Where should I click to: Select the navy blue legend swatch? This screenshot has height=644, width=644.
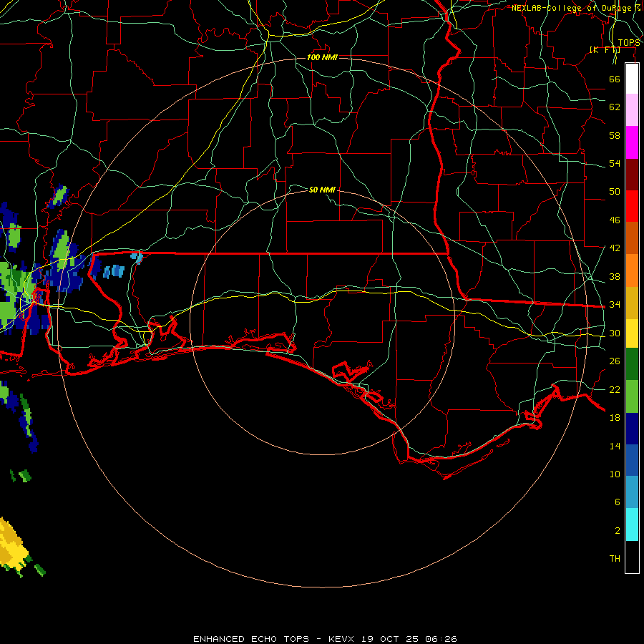coord(632,429)
